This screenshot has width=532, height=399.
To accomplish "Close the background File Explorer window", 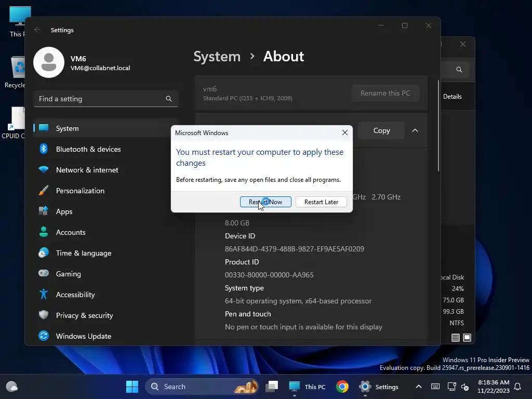I will pyautogui.click(x=463, y=44).
